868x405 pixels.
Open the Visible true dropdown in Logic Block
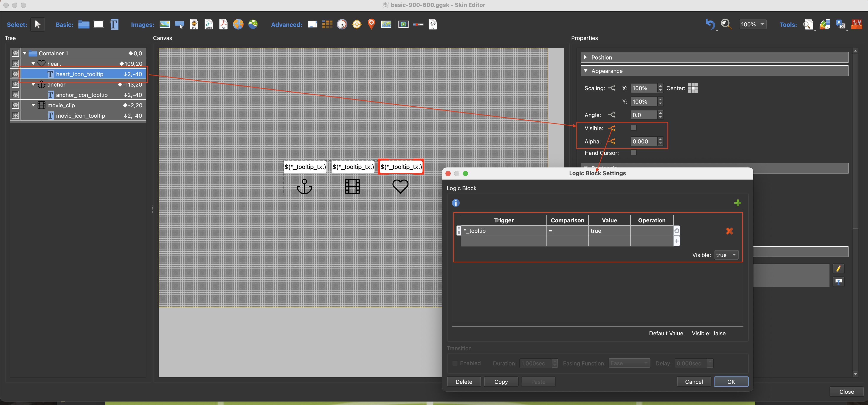click(x=726, y=255)
